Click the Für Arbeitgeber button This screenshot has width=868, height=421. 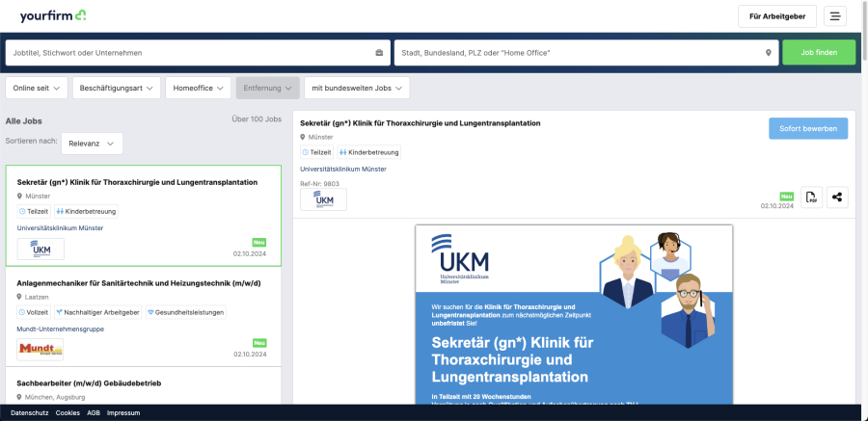click(x=776, y=16)
